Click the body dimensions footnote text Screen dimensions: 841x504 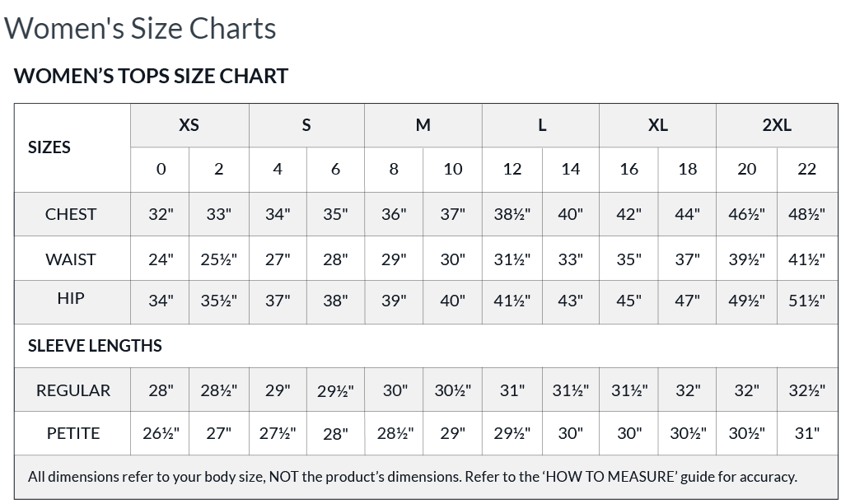412,477
